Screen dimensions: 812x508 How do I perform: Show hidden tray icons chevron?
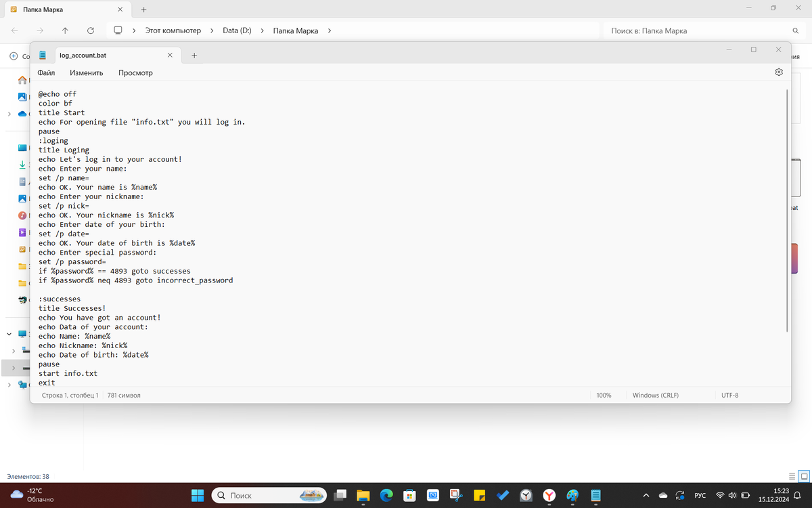pos(646,495)
